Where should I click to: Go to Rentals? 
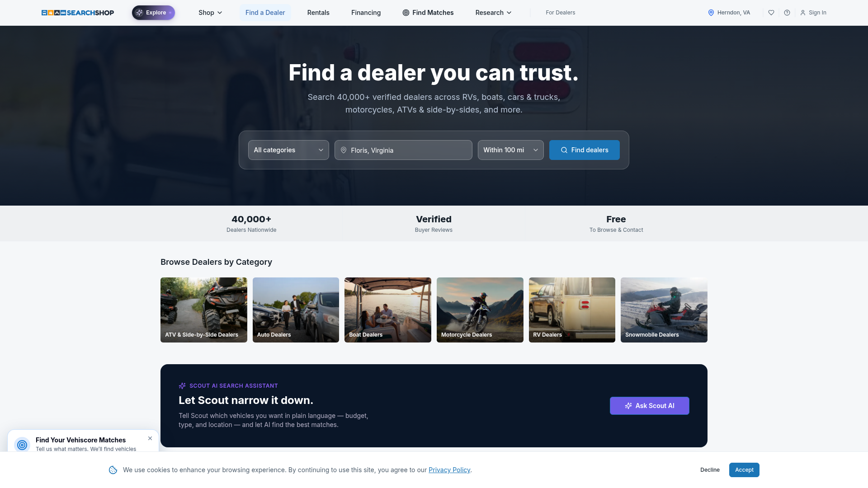click(318, 13)
